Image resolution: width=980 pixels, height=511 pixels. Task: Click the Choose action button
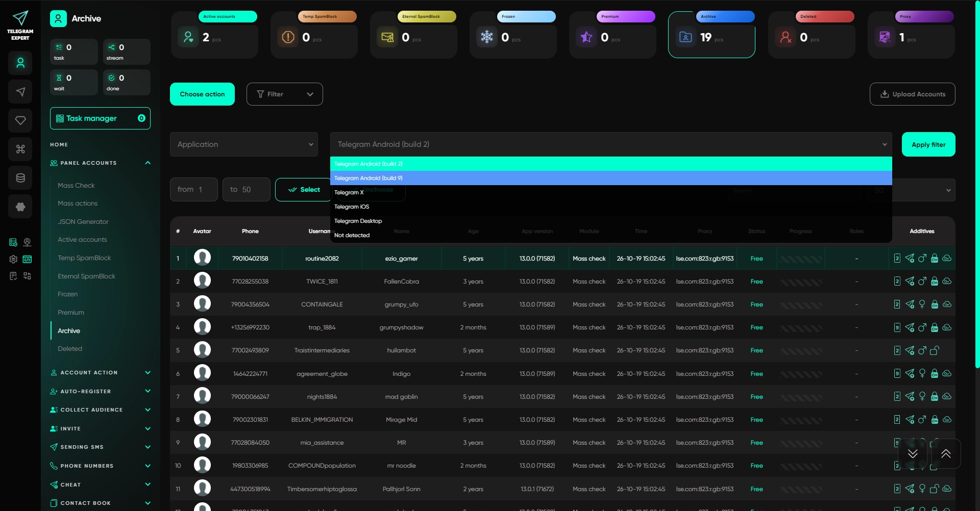click(202, 94)
